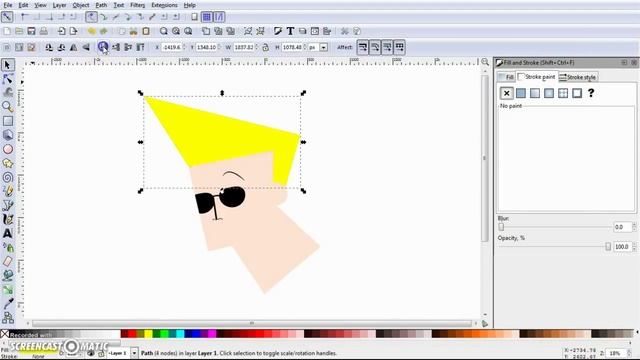Select the Pencil freehand tool
The image size is (640, 360).
[x=8, y=191]
